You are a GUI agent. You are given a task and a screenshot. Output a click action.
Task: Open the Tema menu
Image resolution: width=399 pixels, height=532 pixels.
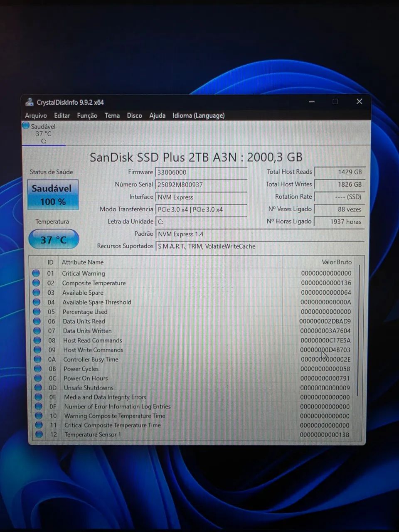click(112, 116)
